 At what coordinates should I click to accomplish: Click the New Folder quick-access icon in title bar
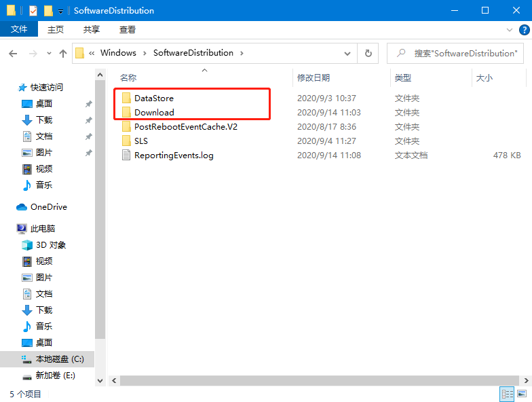point(48,11)
